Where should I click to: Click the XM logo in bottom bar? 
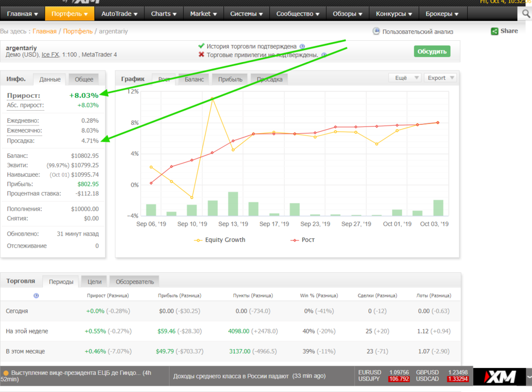(500, 377)
